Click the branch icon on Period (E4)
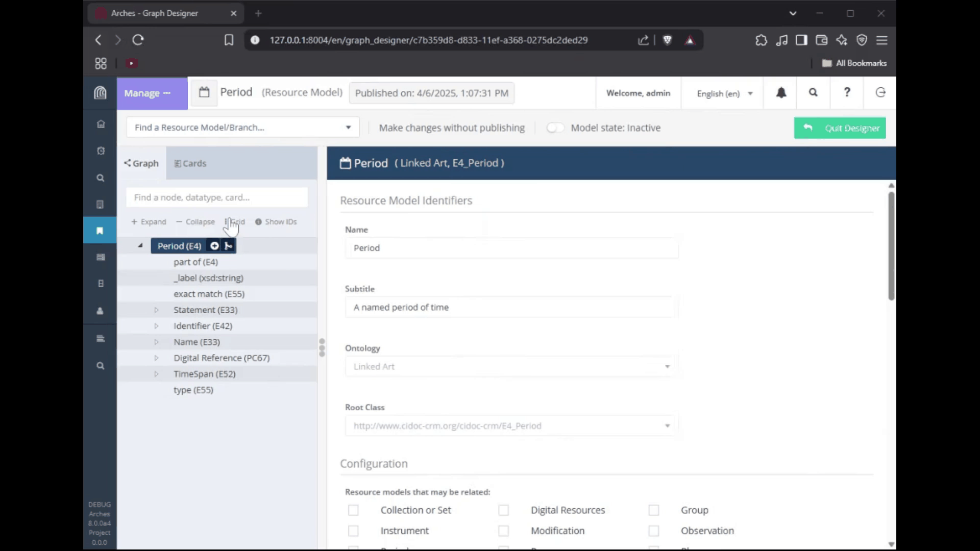The image size is (980, 551). [x=229, y=246]
